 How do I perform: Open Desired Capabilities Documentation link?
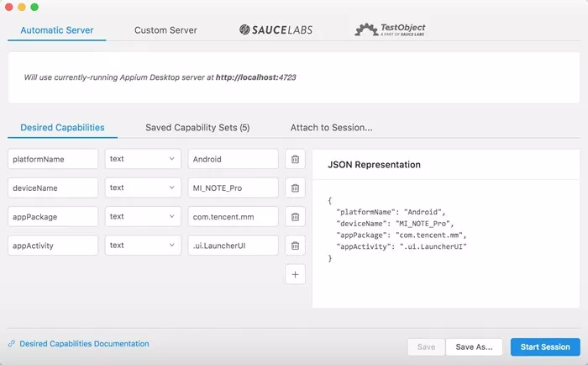pos(84,344)
